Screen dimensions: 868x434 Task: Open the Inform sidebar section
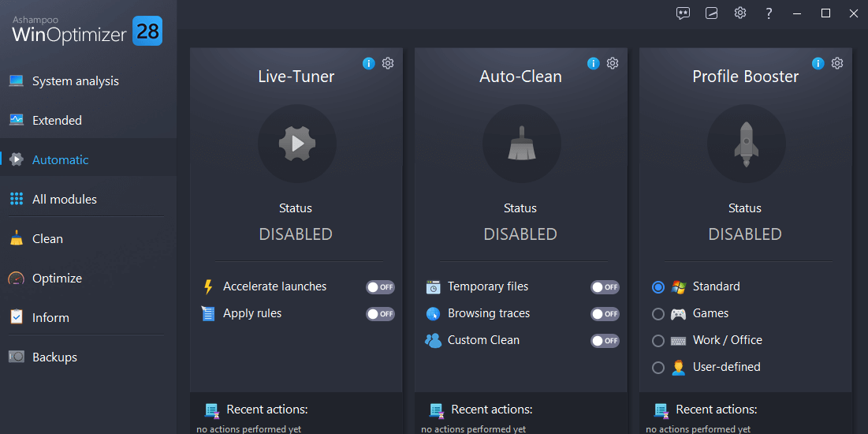[x=88, y=317]
